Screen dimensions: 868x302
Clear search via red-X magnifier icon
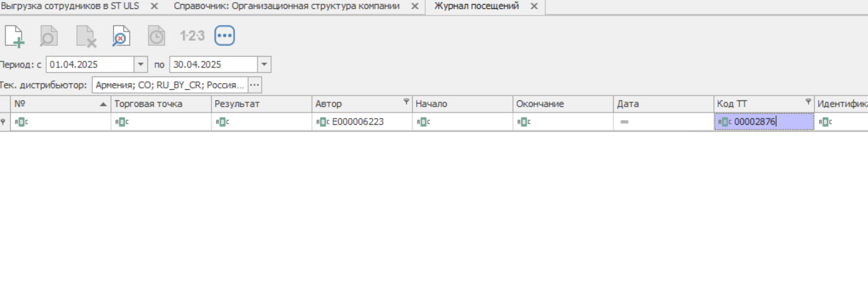click(121, 35)
